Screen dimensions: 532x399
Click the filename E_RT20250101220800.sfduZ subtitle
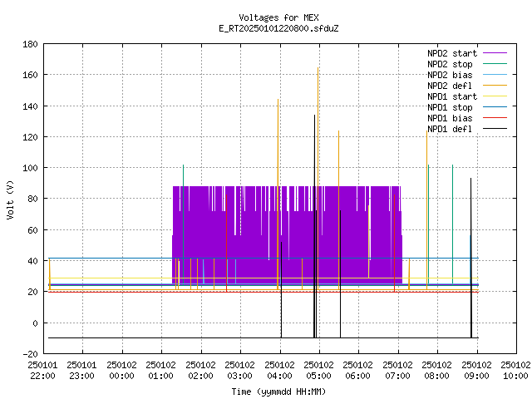[278, 28]
